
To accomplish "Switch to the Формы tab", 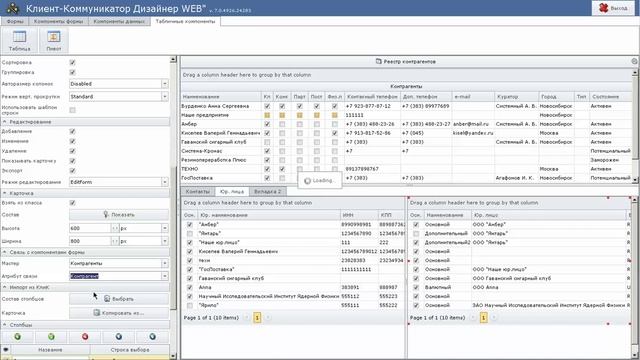I will pyautogui.click(x=15, y=21).
